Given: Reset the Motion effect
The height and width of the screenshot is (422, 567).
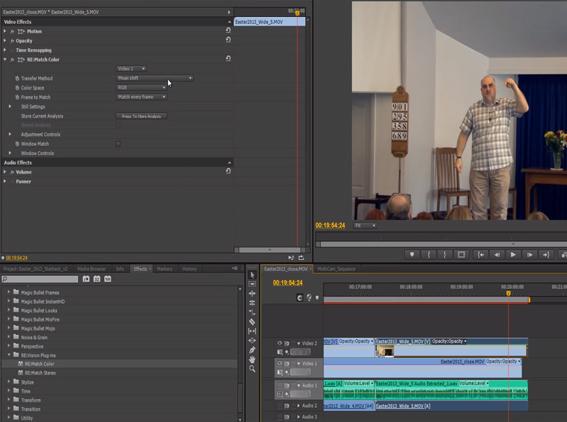Looking at the screenshot, I should pos(228,30).
